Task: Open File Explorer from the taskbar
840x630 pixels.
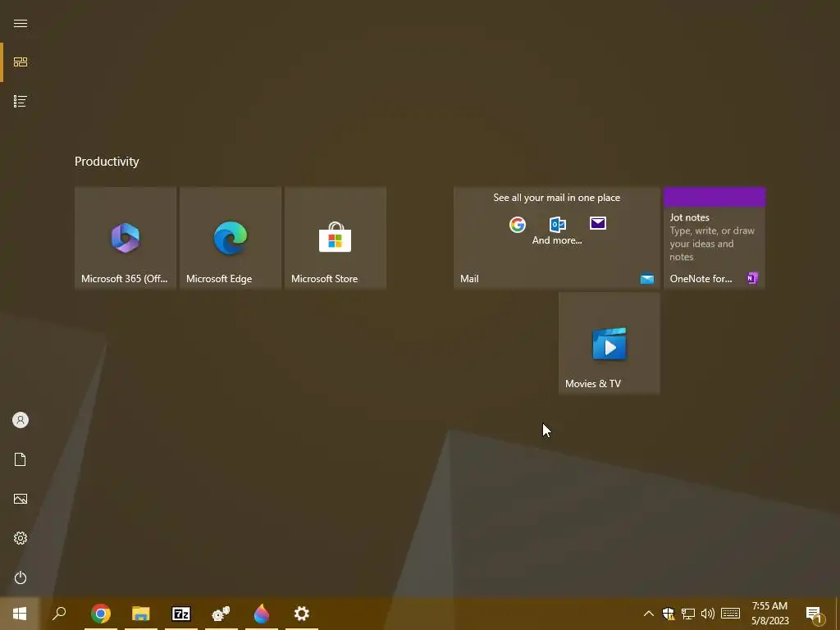Action: [141, 614]
